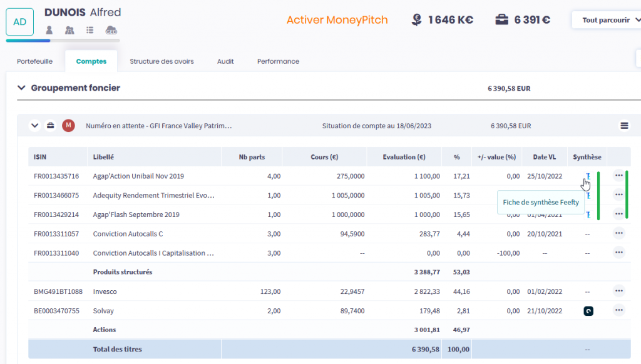Open Feefty synthesis icon for Agap'Flash Septembre 2019
This screenshot has width=641, height=364.
pos(588,215)
